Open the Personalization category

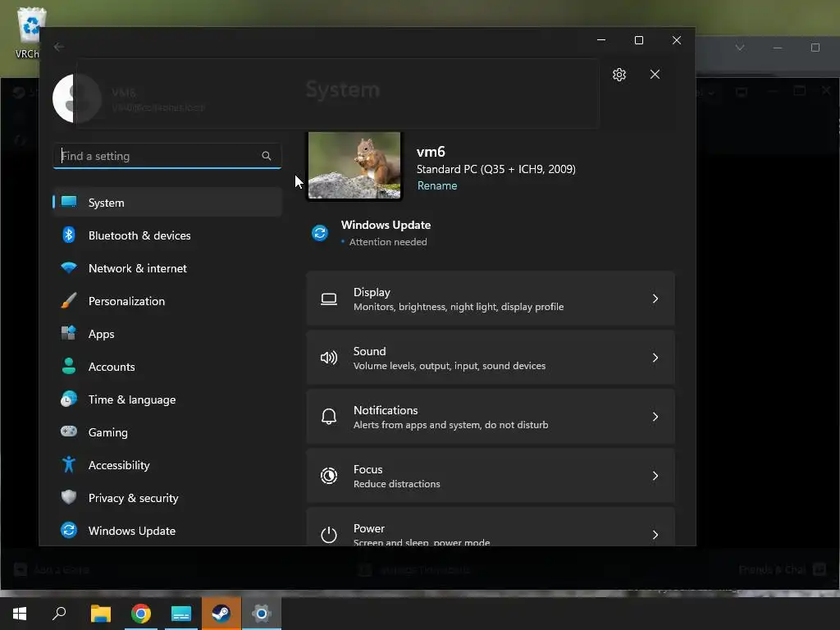[x=167, y=301]
